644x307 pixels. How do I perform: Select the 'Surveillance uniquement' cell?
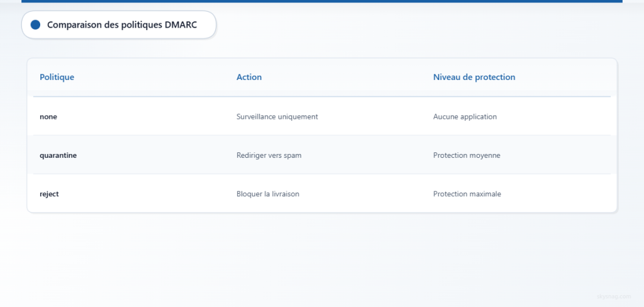tap(277, 117)
